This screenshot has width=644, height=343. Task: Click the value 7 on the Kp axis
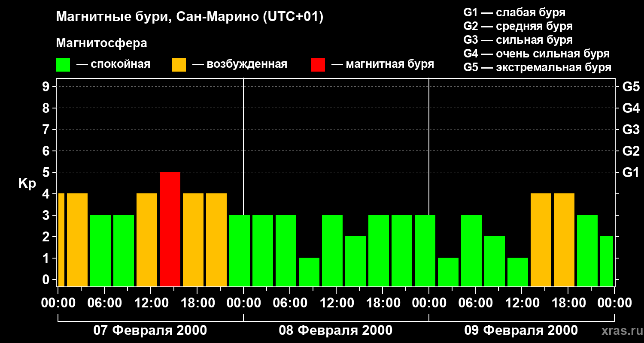(47, 129)
